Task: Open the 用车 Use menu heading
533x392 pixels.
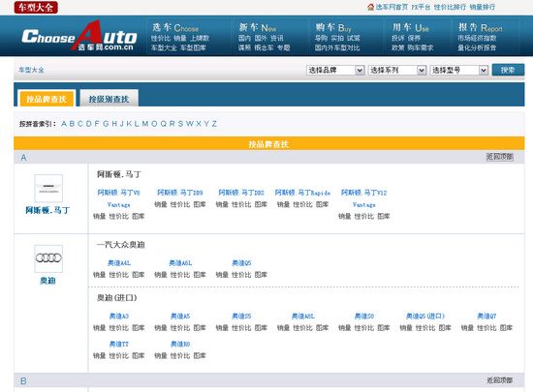Action: [410, 27]
